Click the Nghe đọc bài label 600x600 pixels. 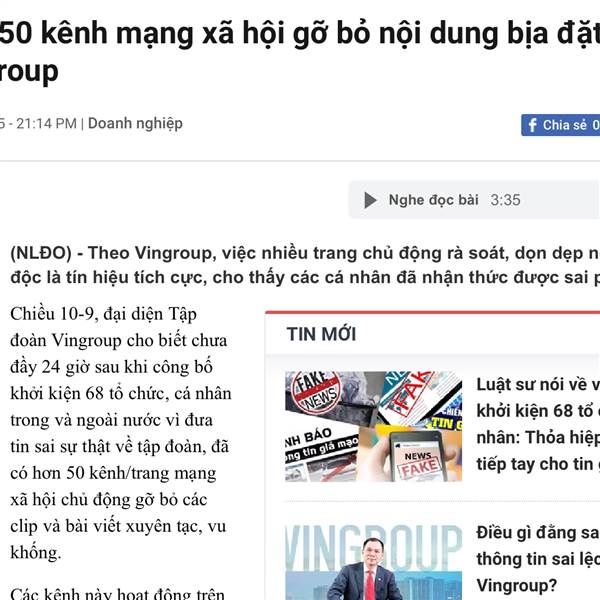point(434,200)
